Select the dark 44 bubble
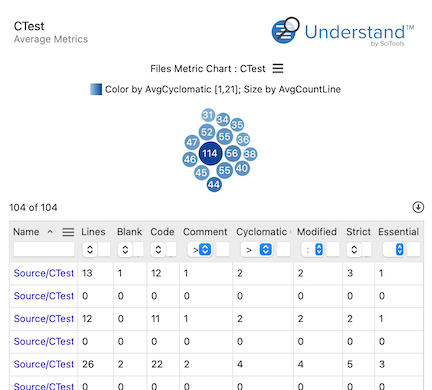This screenshot has width=432, height=390. [214, 185]
